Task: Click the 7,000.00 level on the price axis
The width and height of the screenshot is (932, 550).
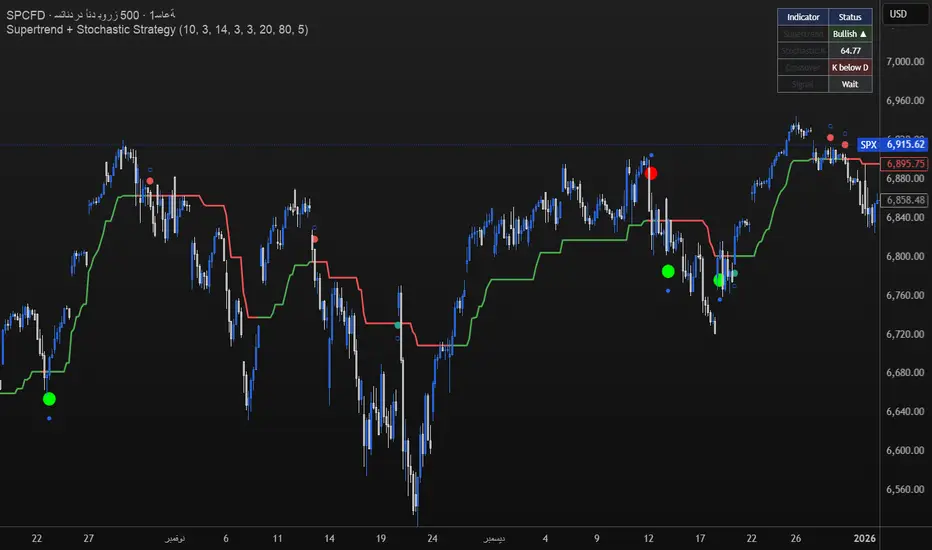Action: click(x=905, y=61)
